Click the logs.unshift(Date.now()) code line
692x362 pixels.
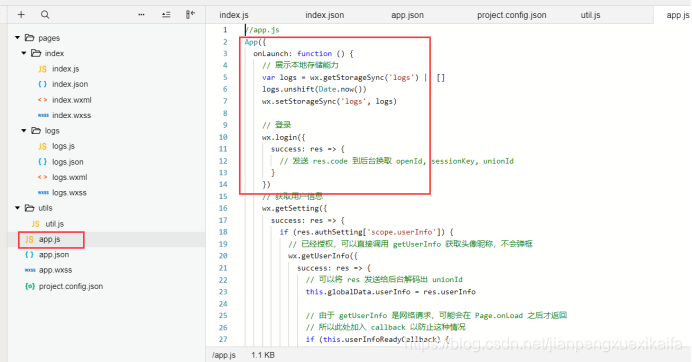(x=314, y=89)
